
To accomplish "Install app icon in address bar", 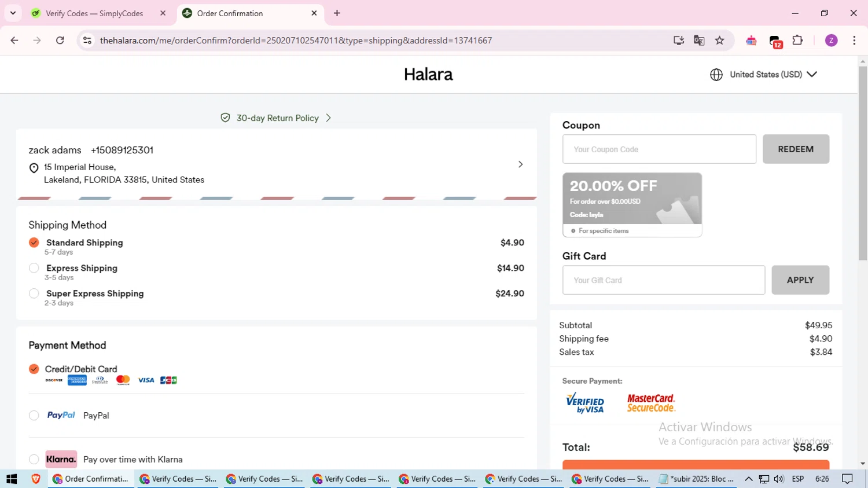I will click(x=679, y=41).
